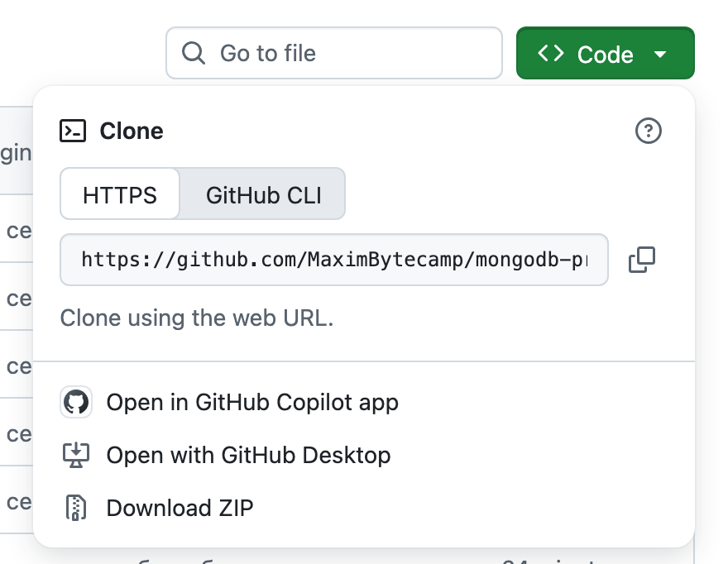Toggle the green Code dropdown arrow
The width and height of the screenshot is (728, 564).
[x=660, y=55]
